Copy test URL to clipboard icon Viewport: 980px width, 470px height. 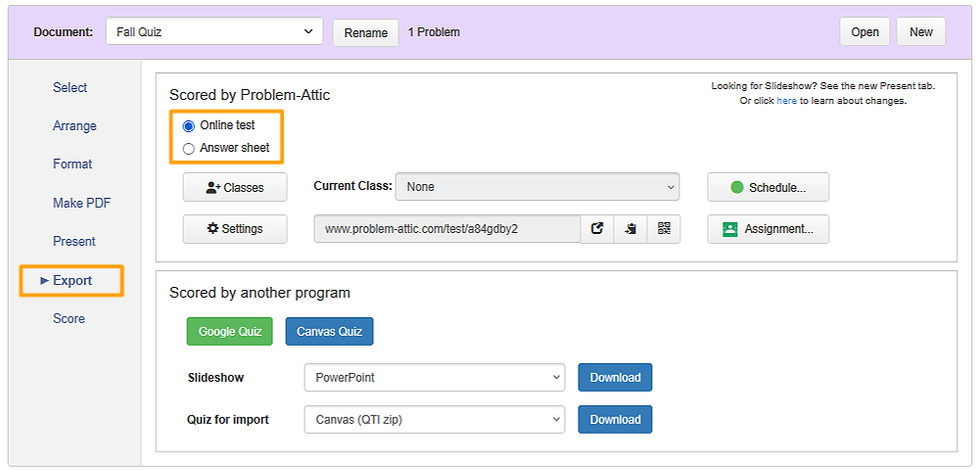coord(630,229)
